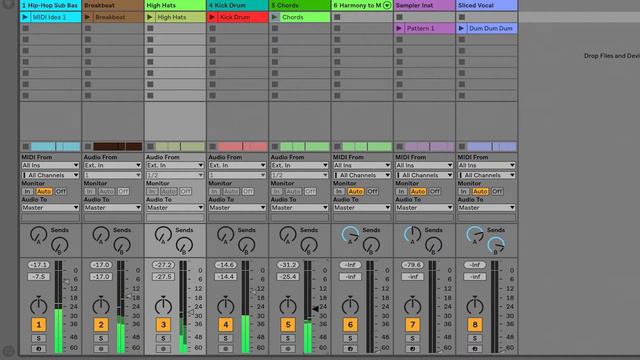Set Harmony track monitor to Auto
The image size is (640, 360).
coord(356,191)
